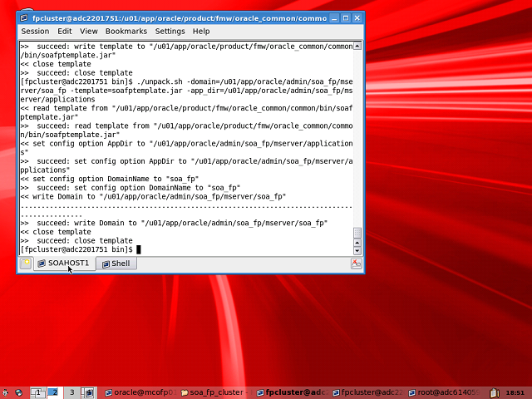Open the View menu
Viewport: 532px width, 399px height.
point(89,32)
